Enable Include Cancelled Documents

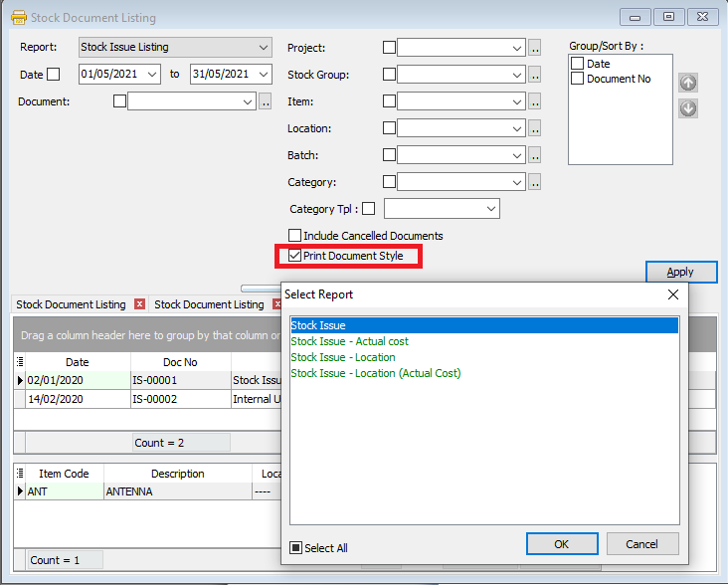tap(295, 236)
